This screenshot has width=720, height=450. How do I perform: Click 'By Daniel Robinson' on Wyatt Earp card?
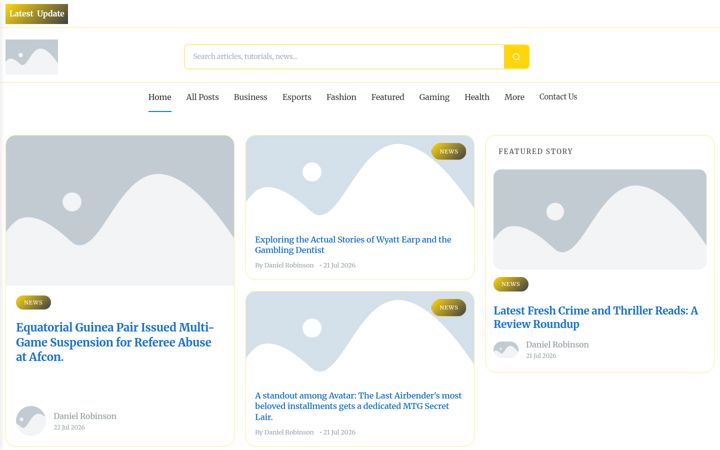(284, 265)
